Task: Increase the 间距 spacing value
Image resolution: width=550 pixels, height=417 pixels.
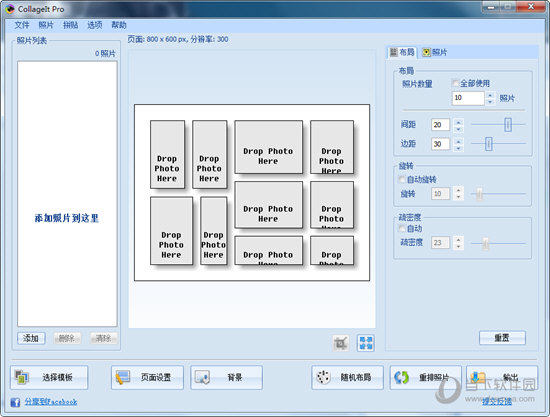Action: [x=458, y=121]
